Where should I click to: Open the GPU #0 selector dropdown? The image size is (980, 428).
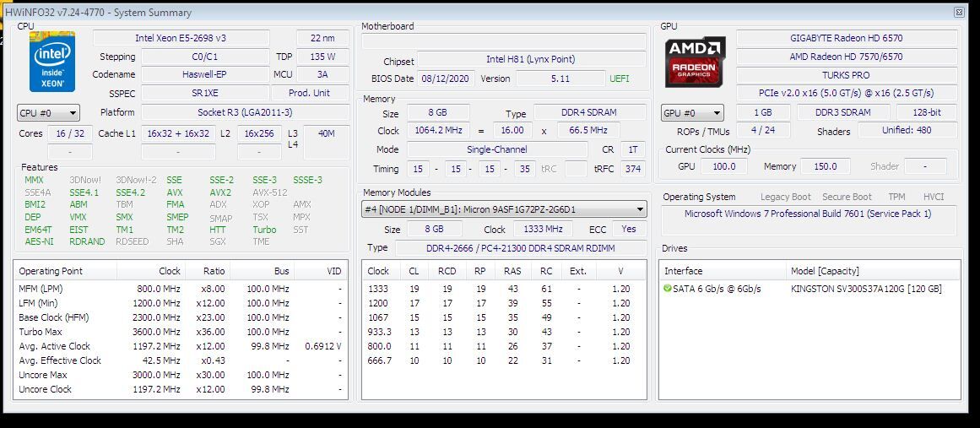pos(692,113)
